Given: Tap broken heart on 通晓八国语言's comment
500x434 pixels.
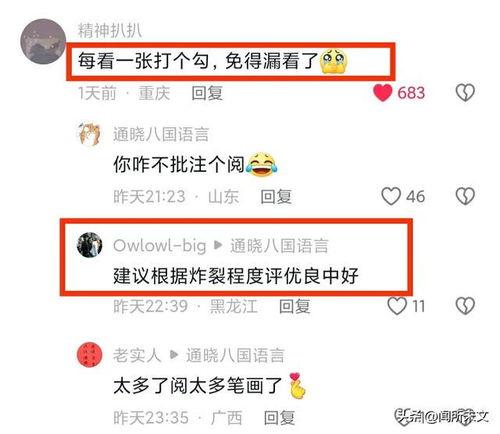Looking at the screenshot, I should (x=465, y=196).
